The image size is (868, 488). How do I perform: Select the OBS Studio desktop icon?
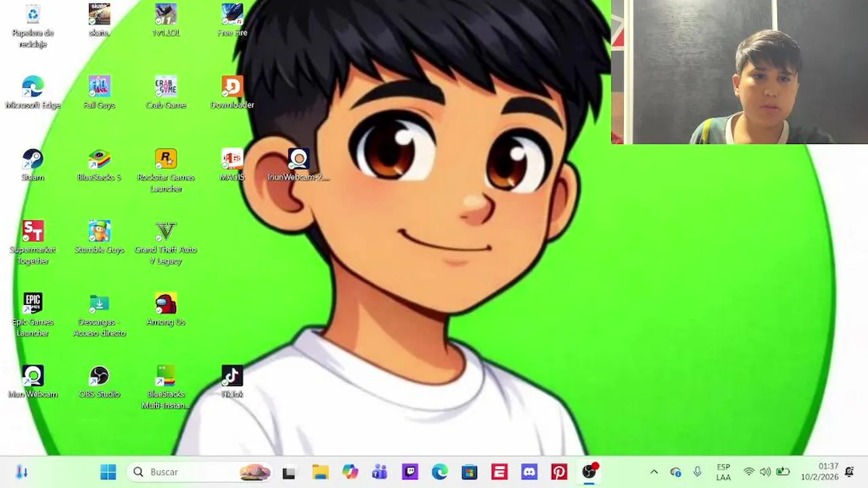pyautogui.click(x=99, y=382)
